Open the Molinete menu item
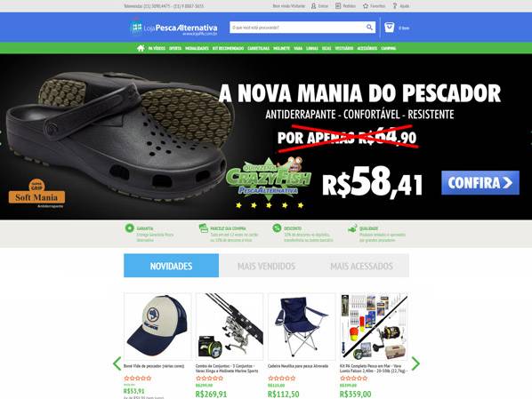This screenshot has width=532, height=399. point(282,49)
